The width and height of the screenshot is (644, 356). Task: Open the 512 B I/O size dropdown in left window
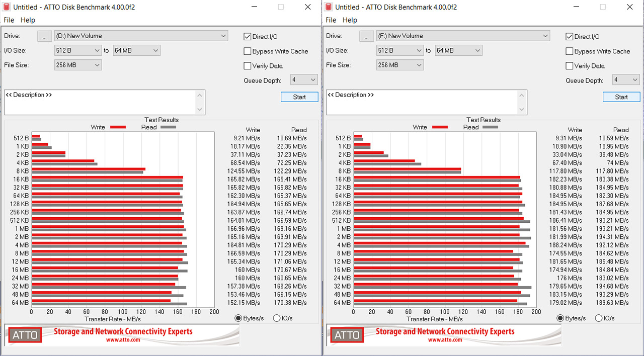tap(78, 50)
